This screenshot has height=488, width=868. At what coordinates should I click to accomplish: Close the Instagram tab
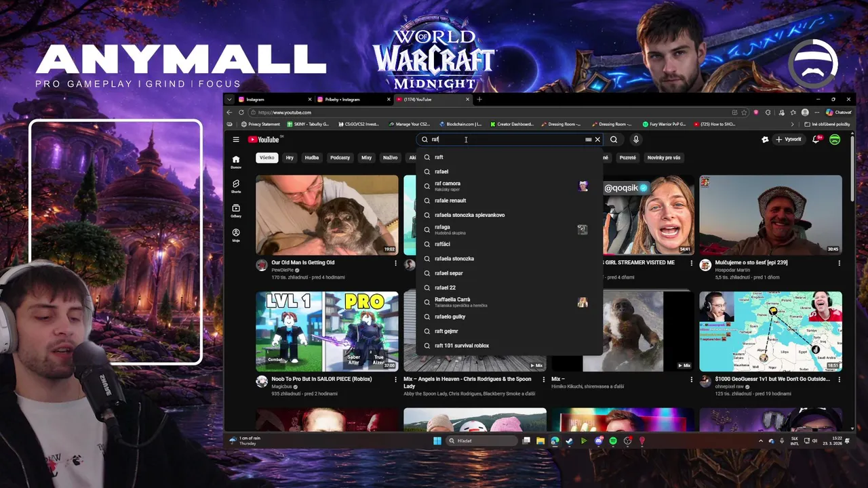[x=310, y=100]
